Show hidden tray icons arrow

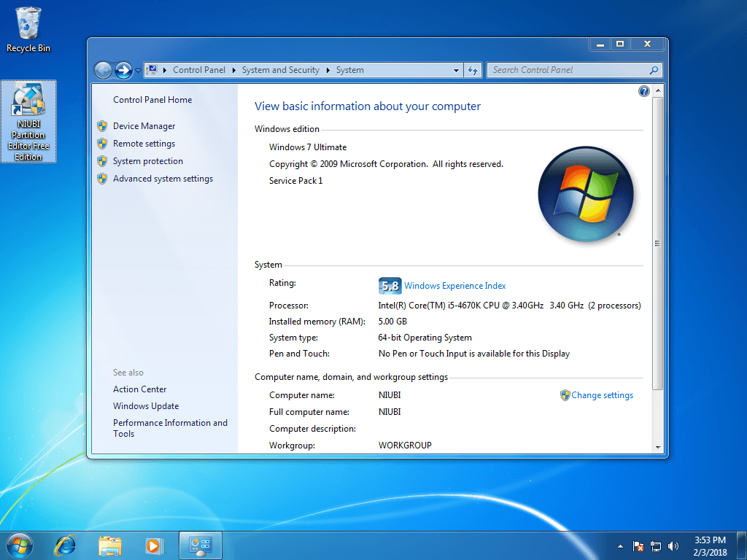620,546
